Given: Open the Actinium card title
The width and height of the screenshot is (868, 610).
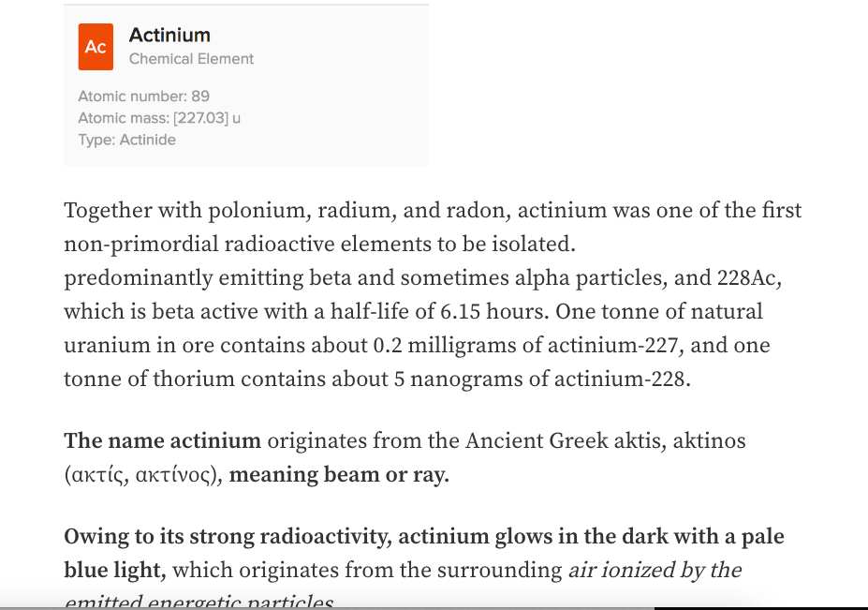Looking at the screenshot, I should [169, 35].
